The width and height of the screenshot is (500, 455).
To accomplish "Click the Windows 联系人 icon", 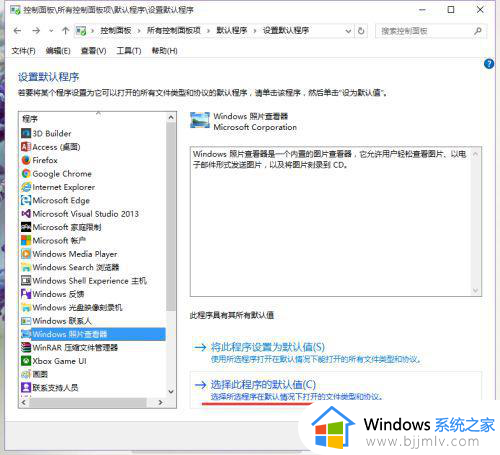I will pos(26,321).
